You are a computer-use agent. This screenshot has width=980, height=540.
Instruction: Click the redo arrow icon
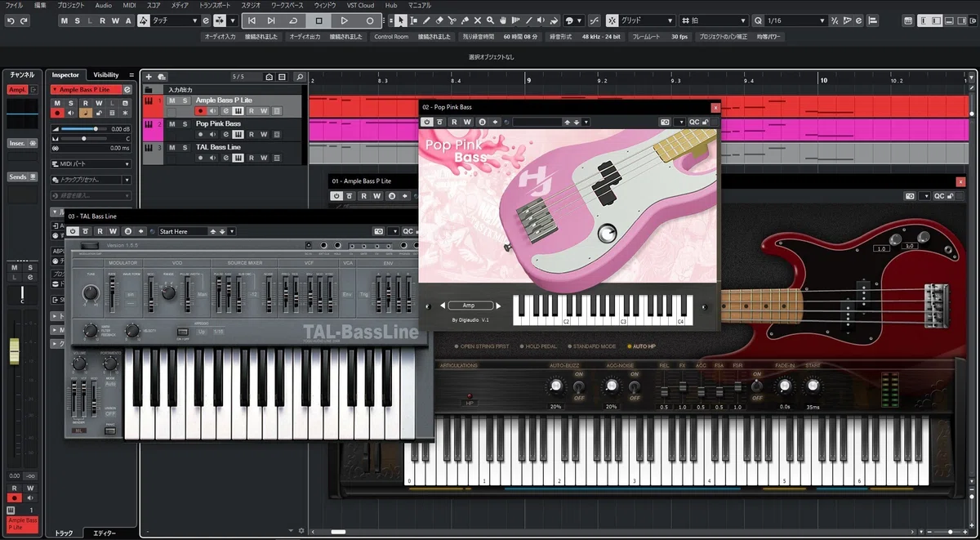point(23,20)
